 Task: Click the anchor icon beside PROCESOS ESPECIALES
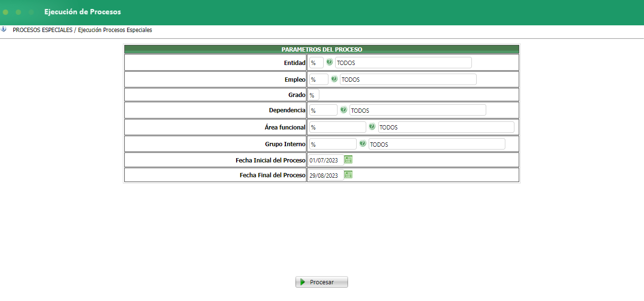tap(4, 29)
